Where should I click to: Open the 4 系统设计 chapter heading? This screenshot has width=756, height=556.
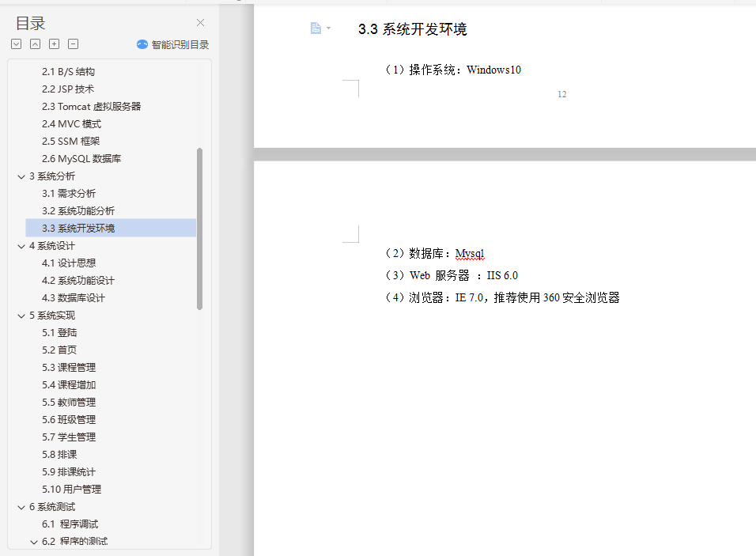point(52,246)
